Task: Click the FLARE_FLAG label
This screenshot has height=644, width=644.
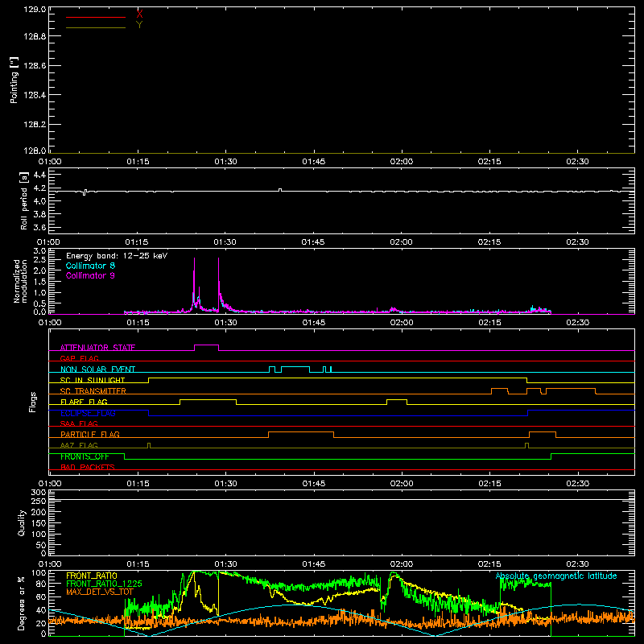Action: [84, 402]
